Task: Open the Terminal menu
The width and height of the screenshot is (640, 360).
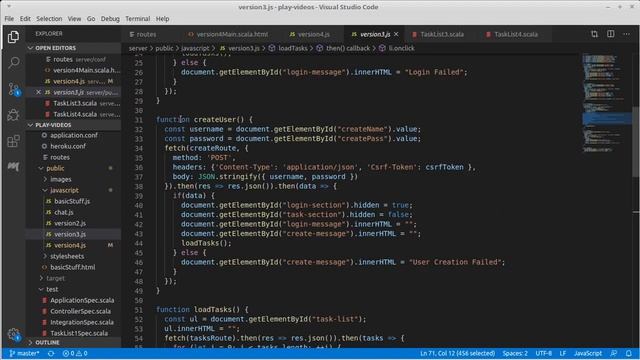Action: 138,19
